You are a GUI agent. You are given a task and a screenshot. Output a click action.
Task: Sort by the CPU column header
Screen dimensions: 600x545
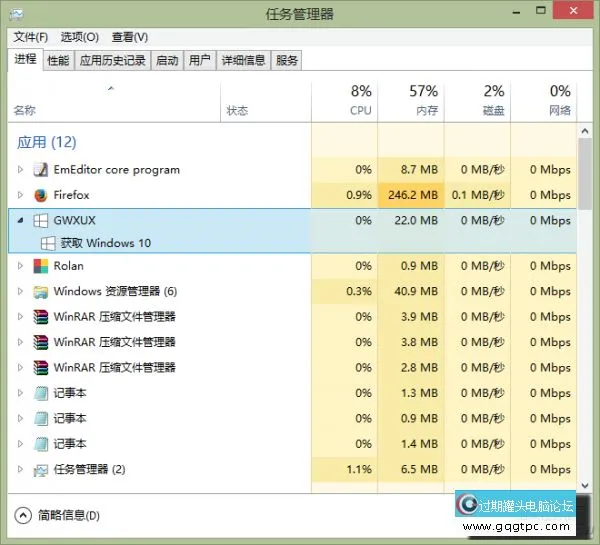tap(344, 102)
